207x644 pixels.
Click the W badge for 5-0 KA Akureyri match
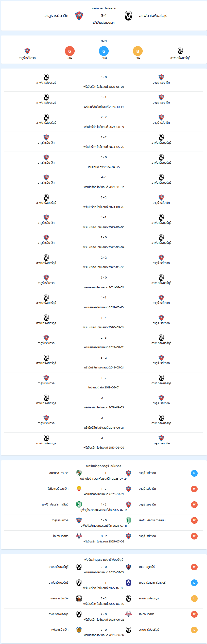pos(194,567)
